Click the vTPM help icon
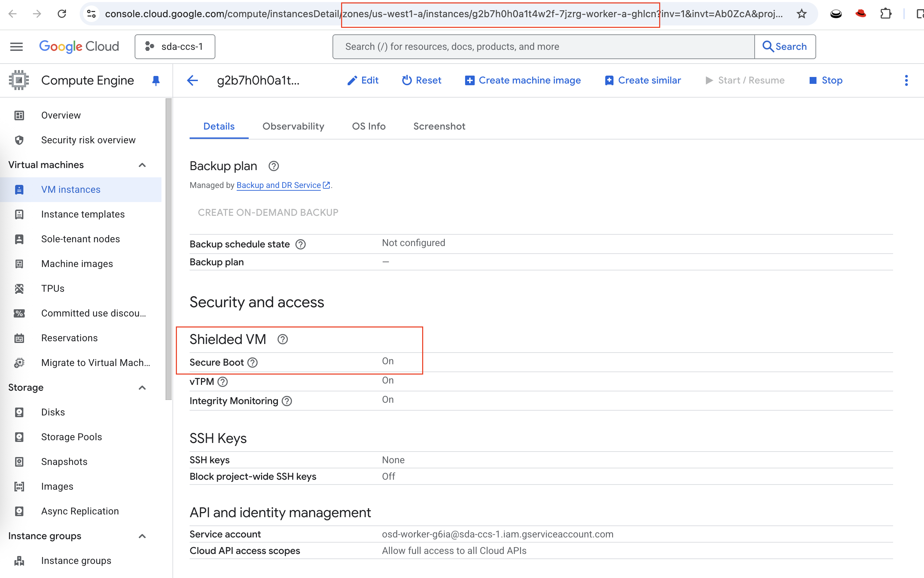The height and width of the screenshot is (578, 924). 223,381
